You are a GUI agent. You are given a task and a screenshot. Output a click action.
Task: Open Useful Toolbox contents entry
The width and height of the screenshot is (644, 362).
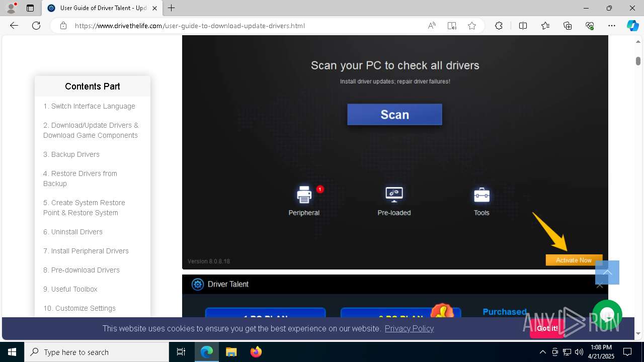tap(70, 289)
